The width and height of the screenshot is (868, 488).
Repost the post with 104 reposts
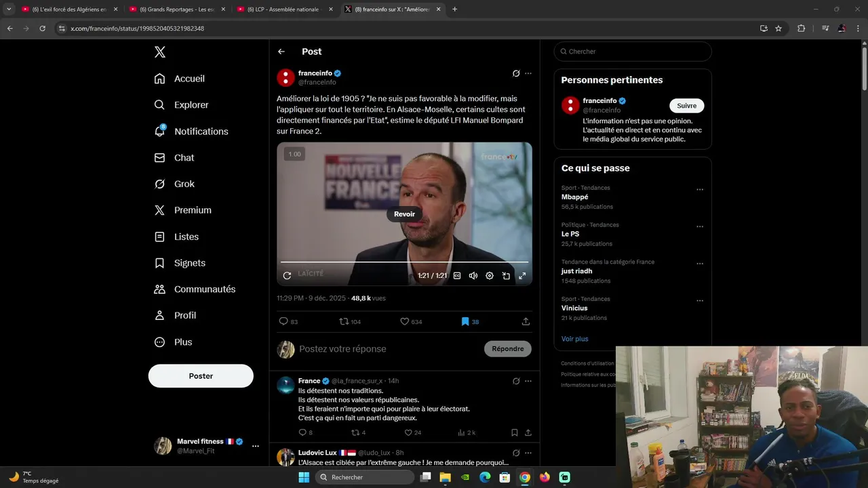pyautogui.click(x=350, y=322)
